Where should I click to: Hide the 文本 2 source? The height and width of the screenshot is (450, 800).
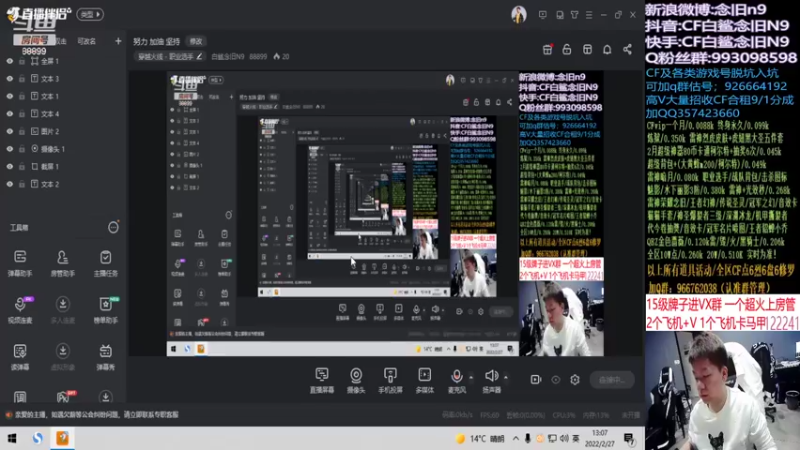point(10,184)
